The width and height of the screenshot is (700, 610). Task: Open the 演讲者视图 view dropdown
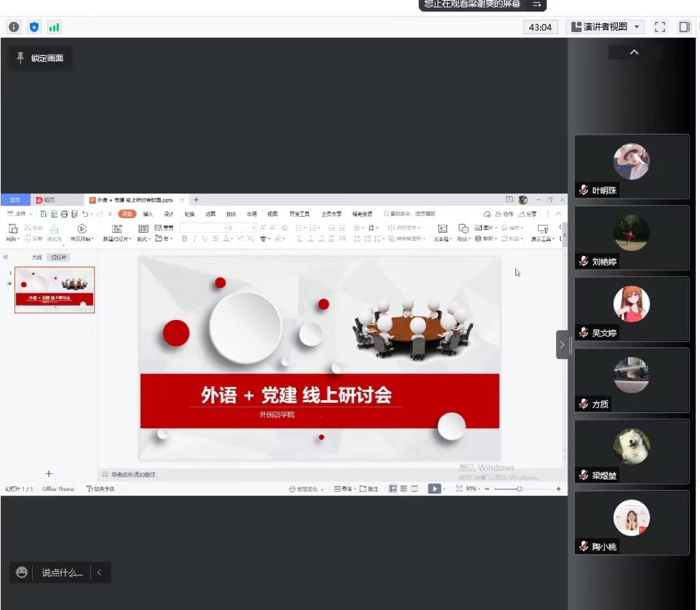(605, 27)
